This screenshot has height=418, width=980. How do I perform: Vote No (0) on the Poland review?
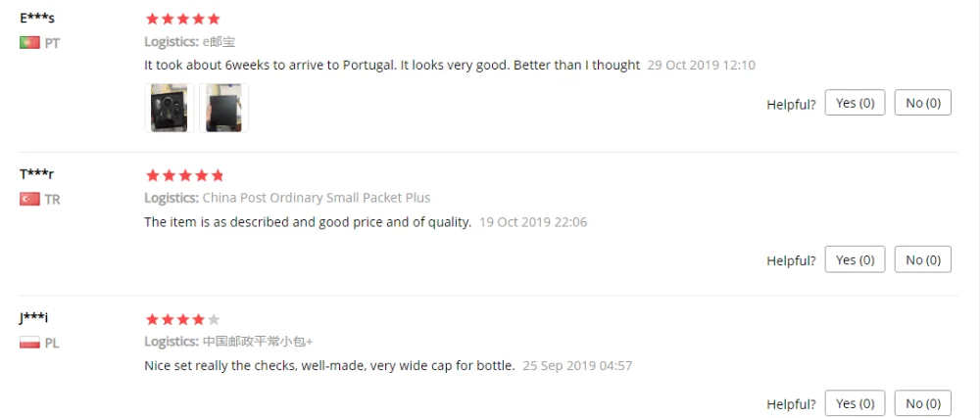923,403
